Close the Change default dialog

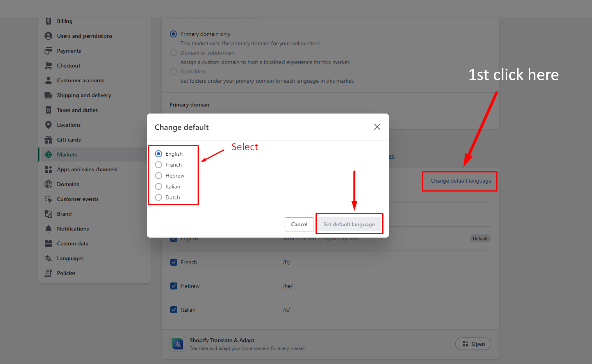[377, 127]
